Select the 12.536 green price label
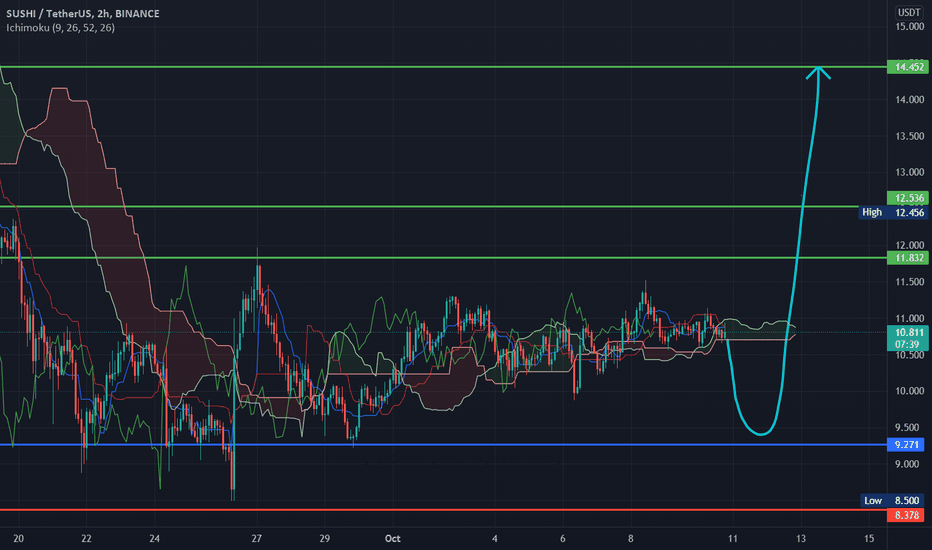Image resolution: width=932 pixels, height=550 pixels. tap(907, 197)
